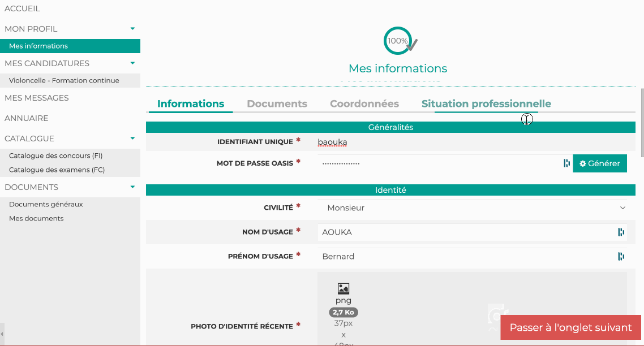The image size is (644, 346).
Task: Click Passer à l'onglet suivant button
Action: click(x=570, y=327)
